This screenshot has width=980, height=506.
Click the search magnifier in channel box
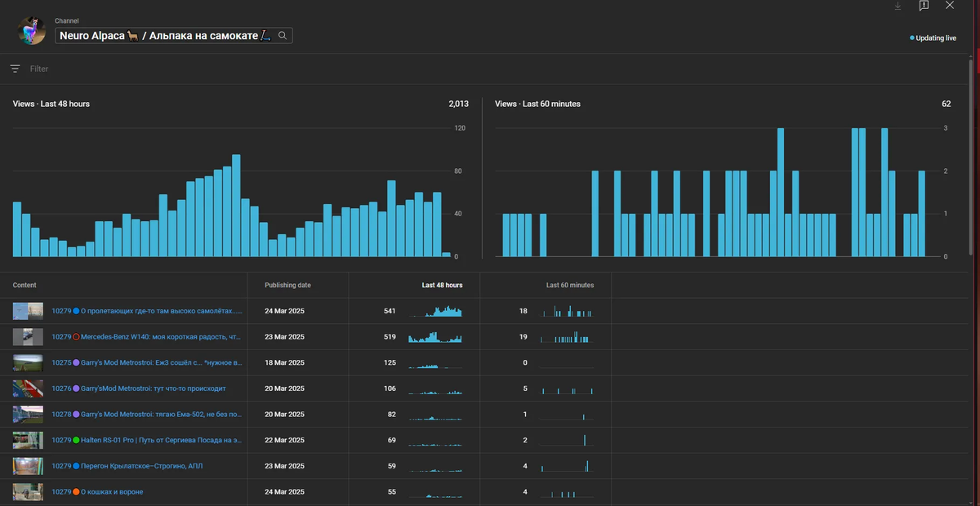(283, 35)
